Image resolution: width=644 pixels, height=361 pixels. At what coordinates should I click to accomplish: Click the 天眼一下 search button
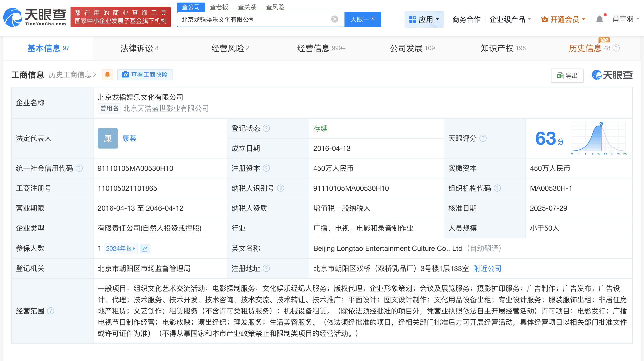(x=363, y=19)
